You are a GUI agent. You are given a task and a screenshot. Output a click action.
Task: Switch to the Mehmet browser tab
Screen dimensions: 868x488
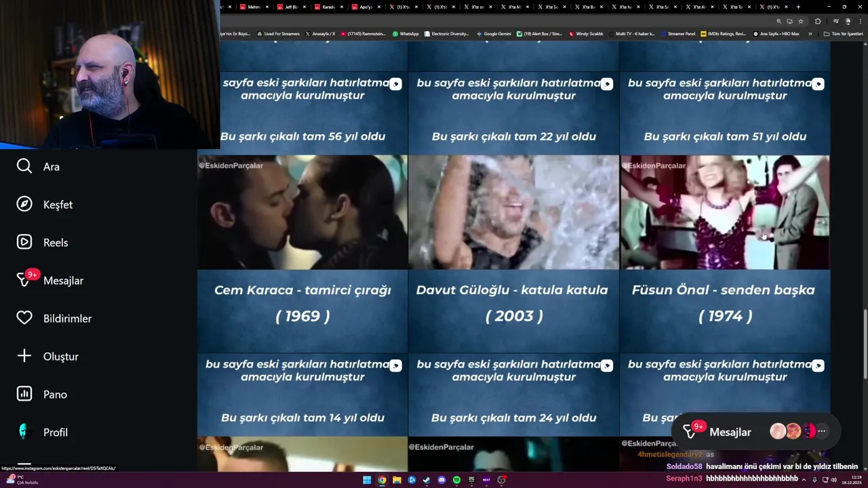pos(254,7)
